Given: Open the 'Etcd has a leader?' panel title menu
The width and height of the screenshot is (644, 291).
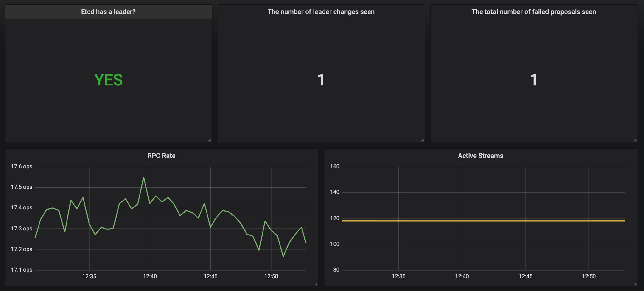Looking at the screenshot, I should coord(108,12).
